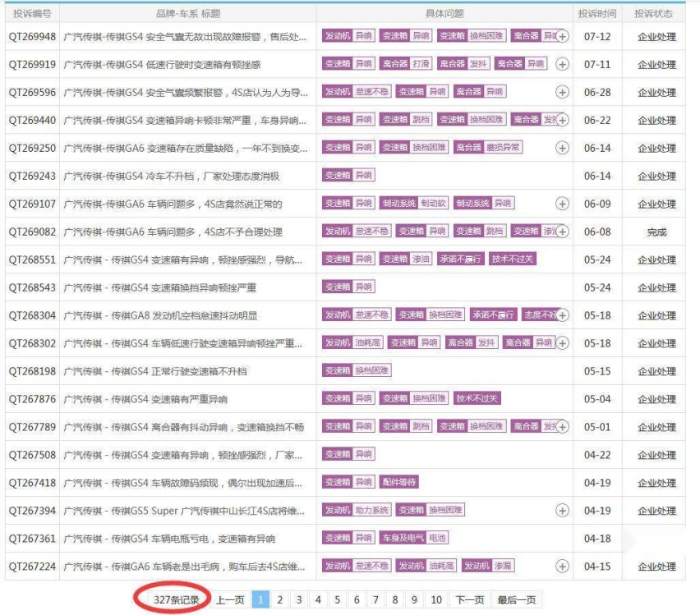
Task: Click 投诉状态 column header
Action: [653, 14]
